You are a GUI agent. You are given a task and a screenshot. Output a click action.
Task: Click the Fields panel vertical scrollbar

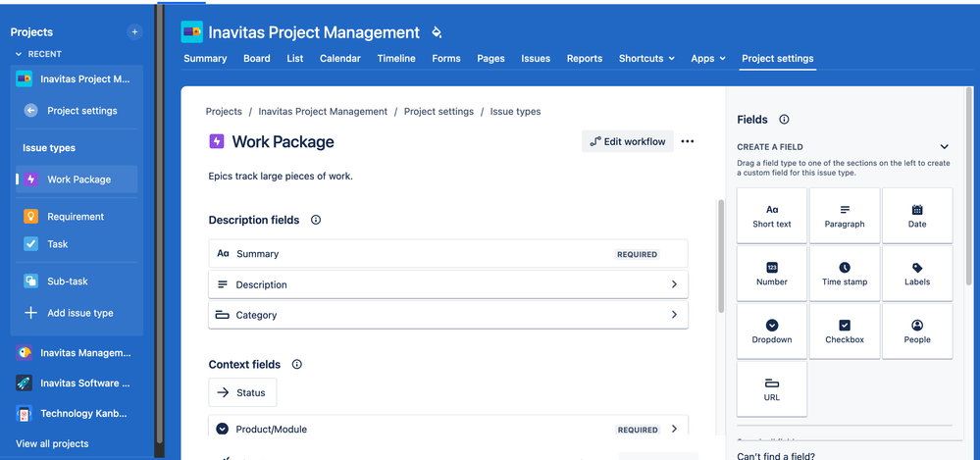tap(969, 187)
